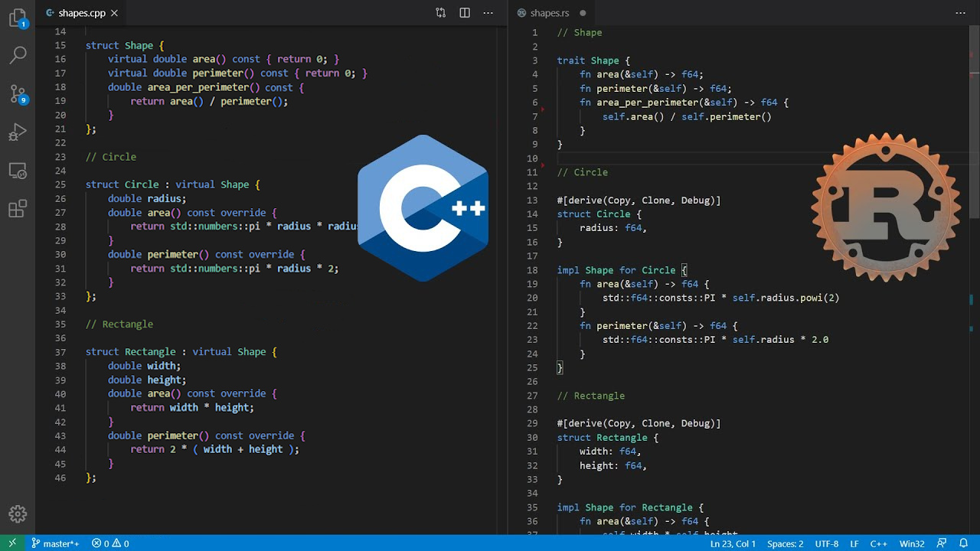This screenshot has height=551, width=980.
Task: Open the Remote Explorer view
Action: pos(18,171)
